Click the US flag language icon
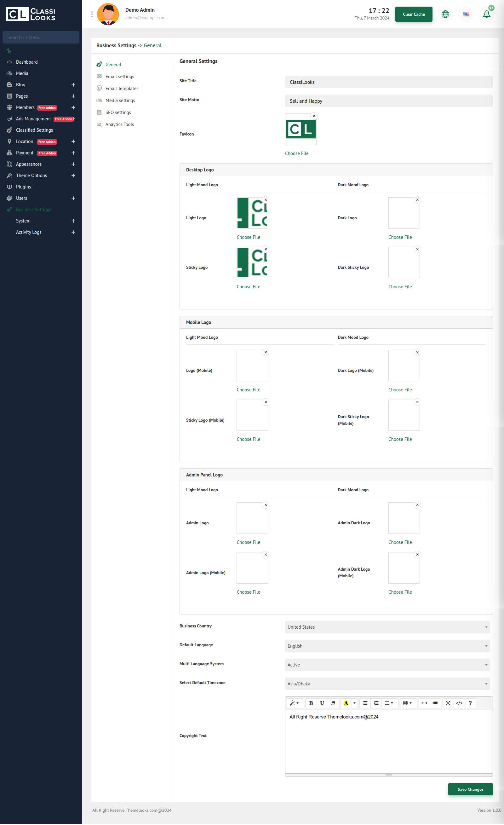 (466, 14)
